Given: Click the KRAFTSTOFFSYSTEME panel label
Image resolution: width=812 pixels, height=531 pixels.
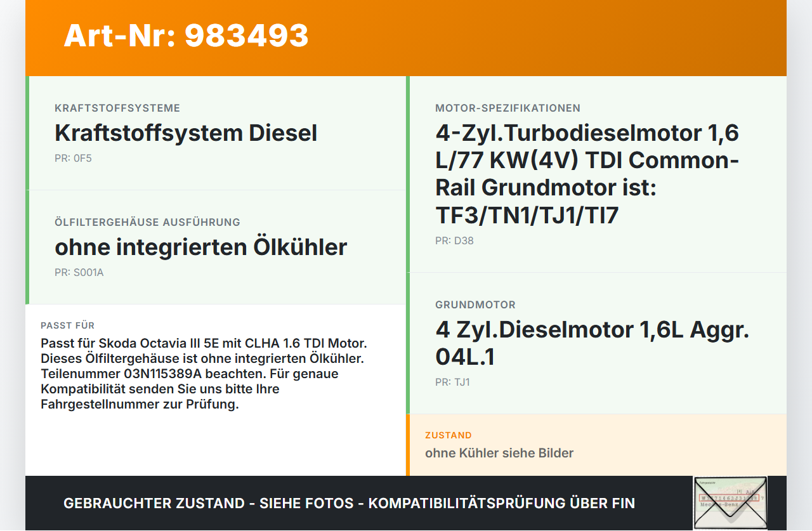Looking at the screenshot, I should pos(117,108).
